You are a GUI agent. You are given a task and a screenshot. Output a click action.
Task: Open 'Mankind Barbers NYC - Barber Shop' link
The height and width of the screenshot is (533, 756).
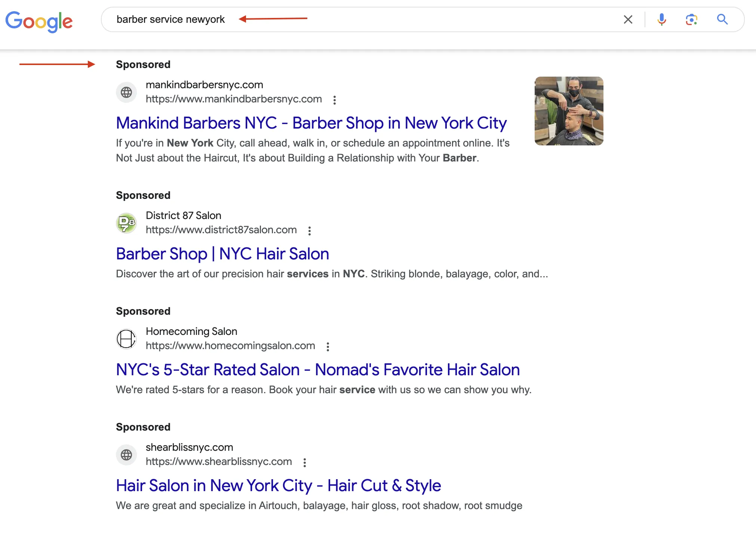click(311, 123)
